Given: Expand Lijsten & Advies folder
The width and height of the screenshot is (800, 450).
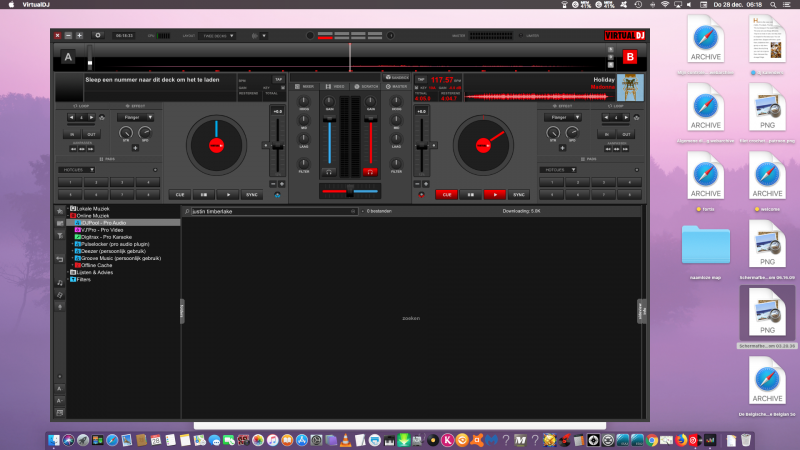Looking at the screenshot, I should (x=68, y=272).
